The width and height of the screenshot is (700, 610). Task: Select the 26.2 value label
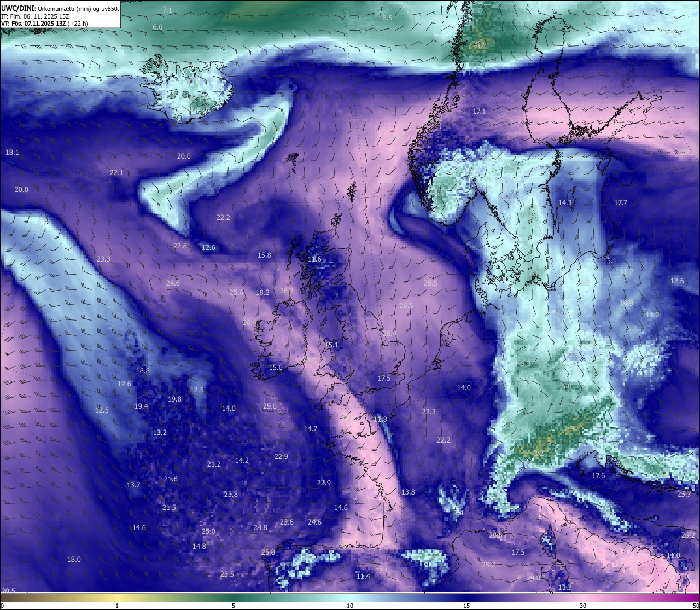[x=688, y=536]
